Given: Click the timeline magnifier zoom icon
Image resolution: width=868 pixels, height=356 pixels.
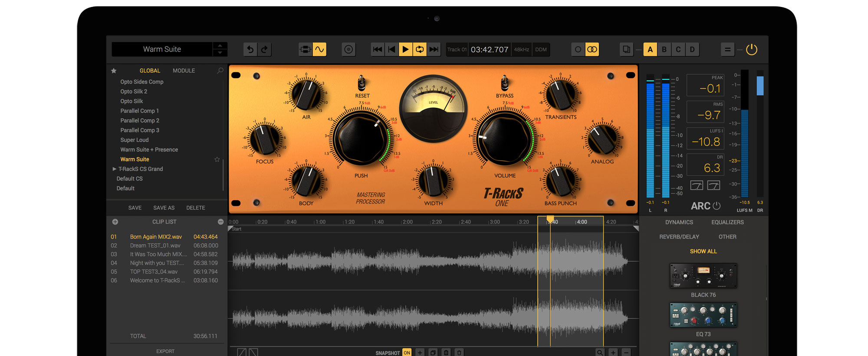Looking at the screenshot, I should tap(600, 353).
